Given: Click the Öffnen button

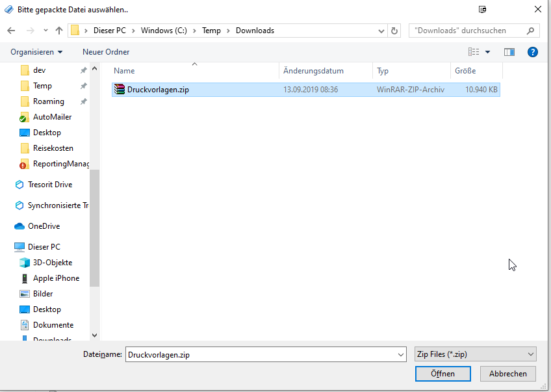Looking at the screenshot, I should pos(442,374).
